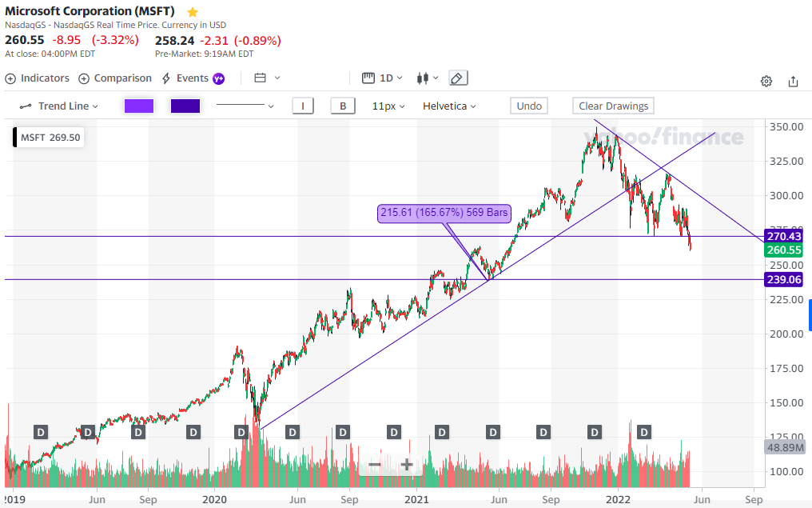Click the dividend marker just before 2020
Image resolution: width=812 pixels, height=508 pixels.
click(x=193, y=432)
